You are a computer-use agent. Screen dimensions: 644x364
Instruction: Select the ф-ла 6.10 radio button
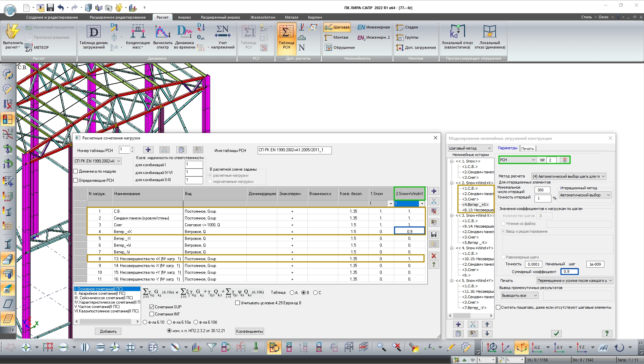(x=145, y=322)
